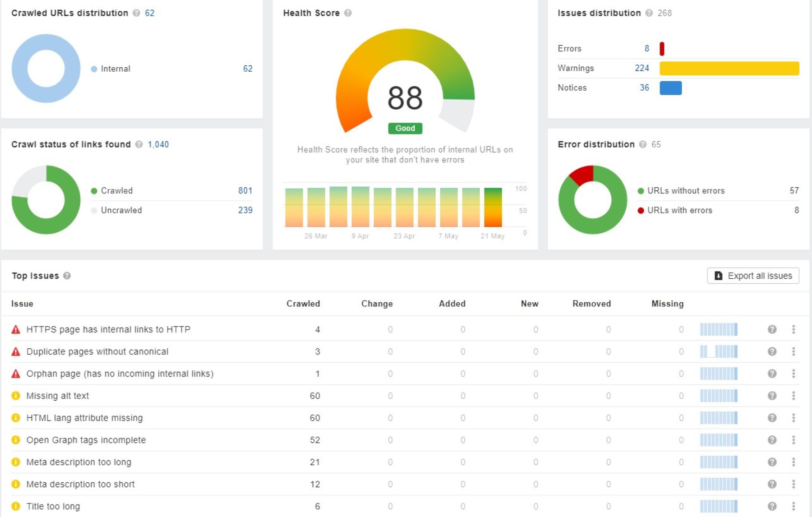Open help icon beside Issues distribution
This screenshot has height=517, width=812.
(649, 13)
